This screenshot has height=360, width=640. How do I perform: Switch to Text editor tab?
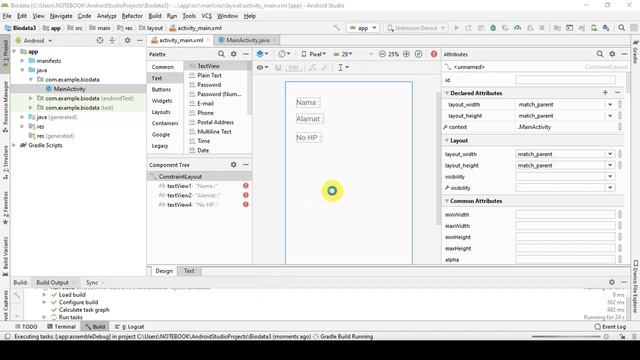pyautogui.click(x=189, y=271)
